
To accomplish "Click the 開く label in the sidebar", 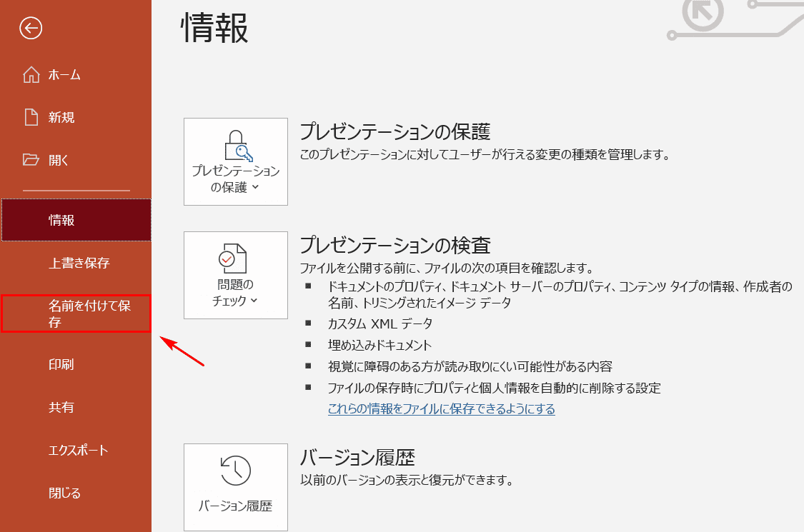I will (59, 161).
